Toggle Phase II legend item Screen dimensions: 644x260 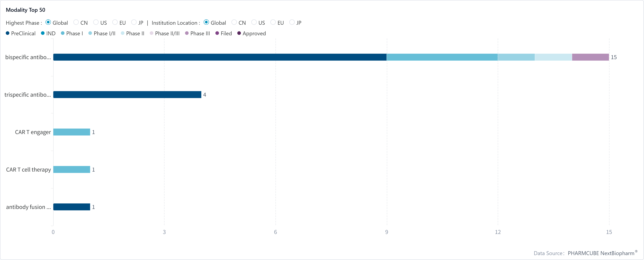(123, 33)
